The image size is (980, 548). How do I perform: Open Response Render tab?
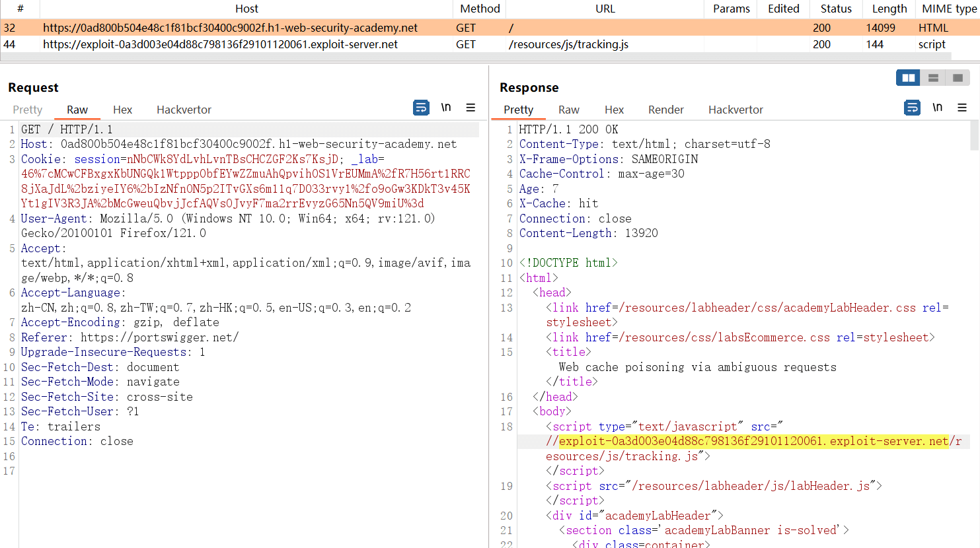666,110
